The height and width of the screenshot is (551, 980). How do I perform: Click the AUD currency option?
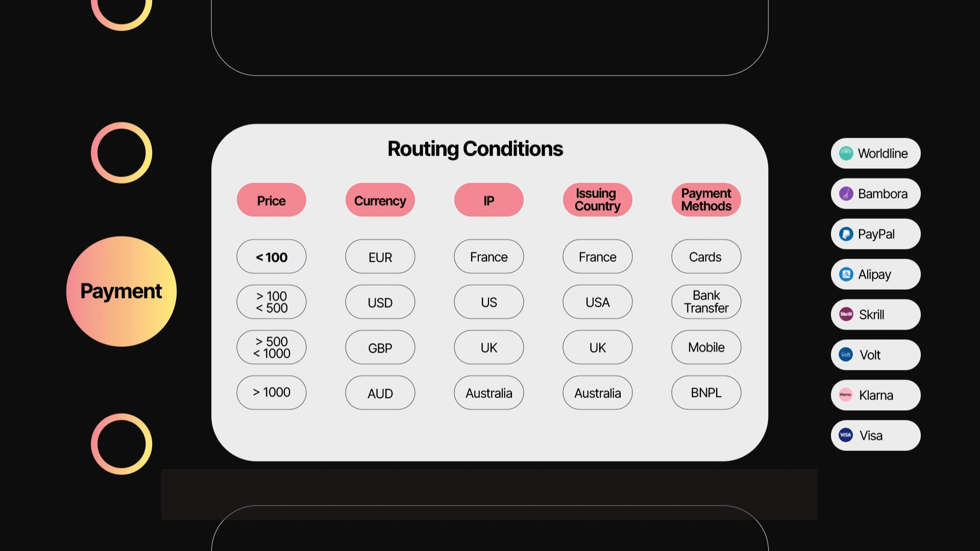380,392
